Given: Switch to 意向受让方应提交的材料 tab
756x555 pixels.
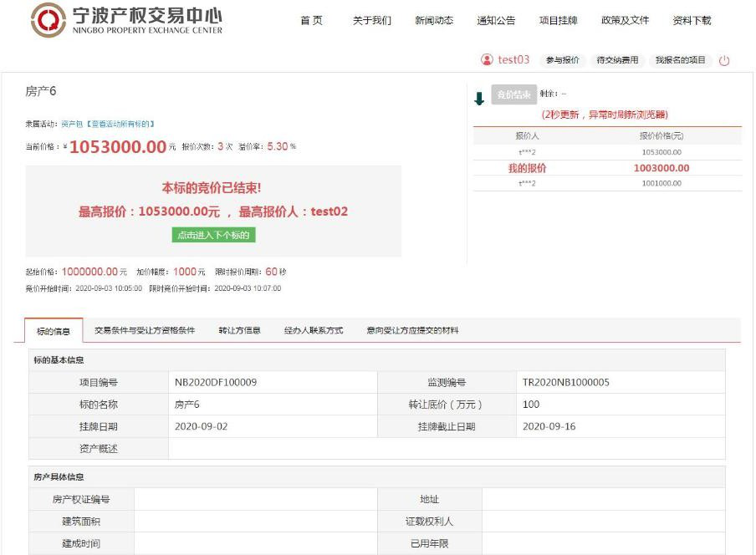Looking at the screenshot, I should pos(412,330).
